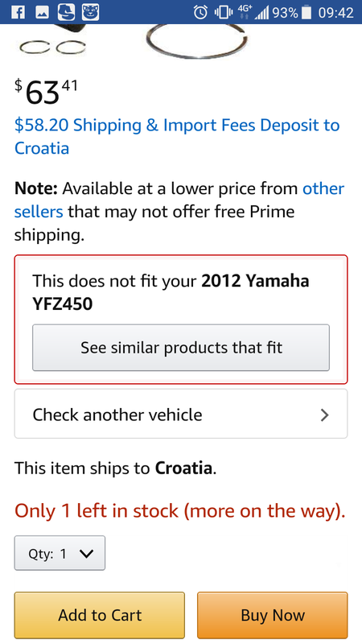This screenshot has width=362, height=644.
Task: Add the item to Cart
Action: point(100,615)
